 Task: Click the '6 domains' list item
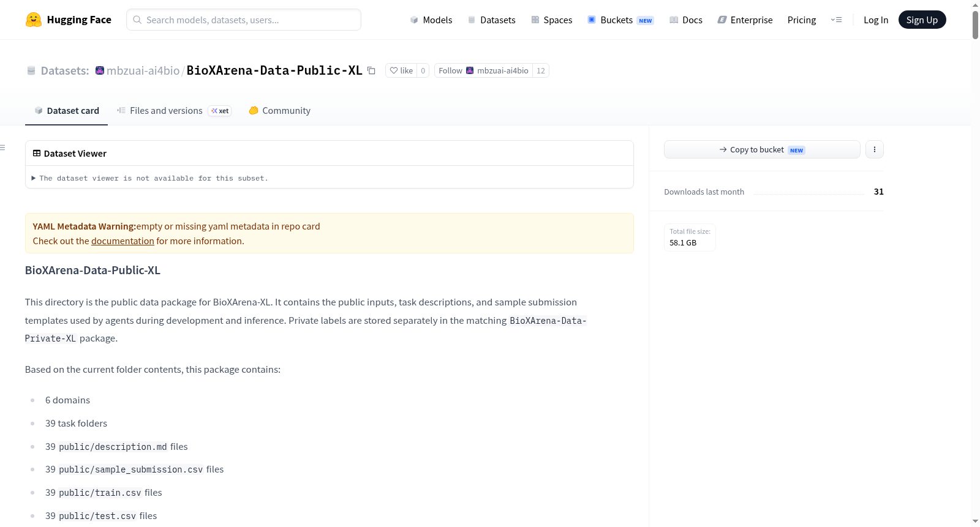[x=67, y=400]
